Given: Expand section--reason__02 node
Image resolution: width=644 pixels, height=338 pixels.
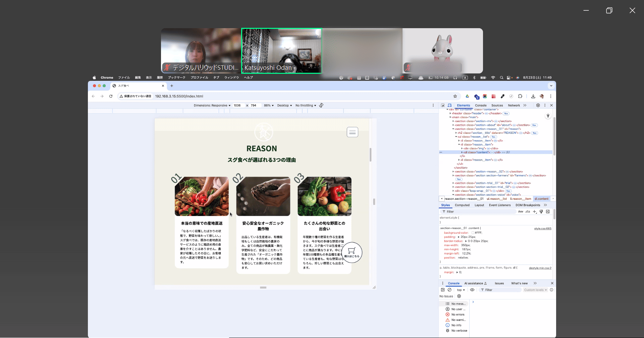Looking at the screenshot, I should (x=453, y=172).
